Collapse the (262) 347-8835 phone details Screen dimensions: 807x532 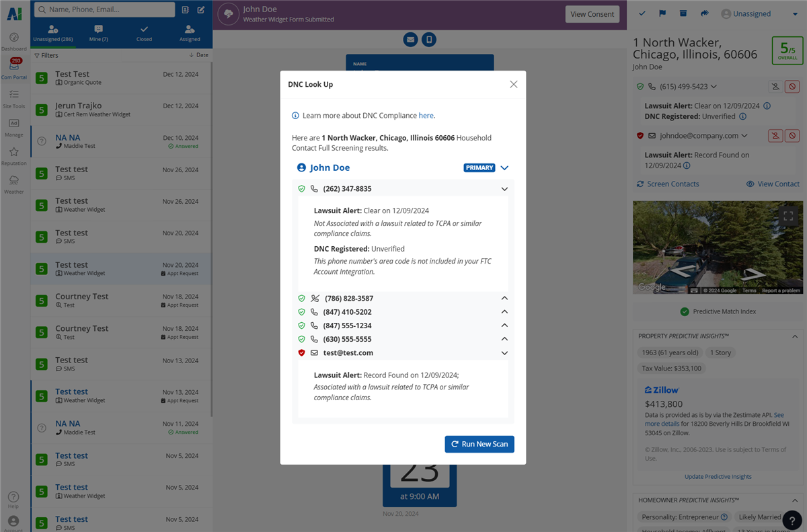(504, 189)
